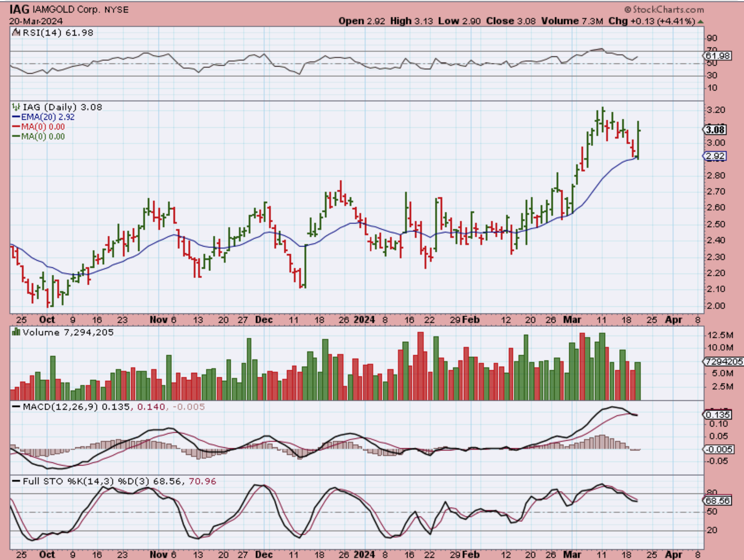Click the 2.00 tick on the price axis
Screen dimensions: 744x560
pyautogui.click(x=716, y=306)
